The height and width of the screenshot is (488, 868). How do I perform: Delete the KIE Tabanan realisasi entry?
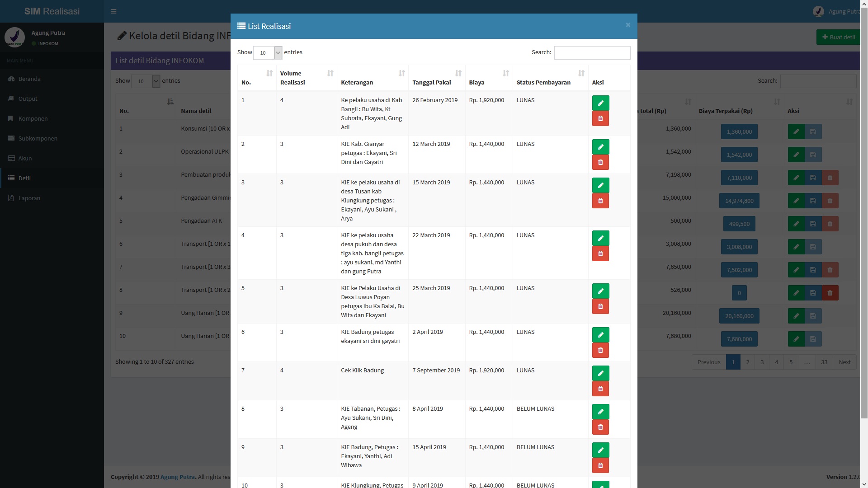(x=600, y=427)
